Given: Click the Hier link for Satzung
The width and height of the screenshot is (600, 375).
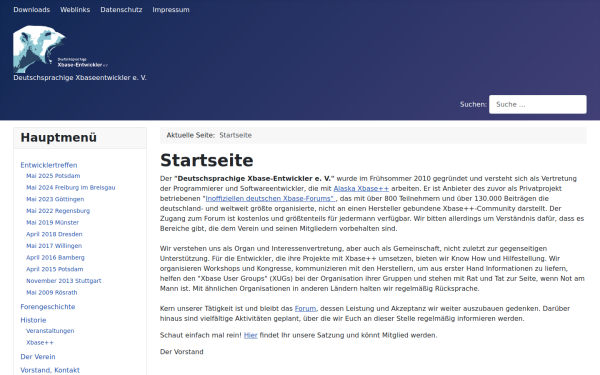Looking at the screenshot, I should tap(251, 335).
